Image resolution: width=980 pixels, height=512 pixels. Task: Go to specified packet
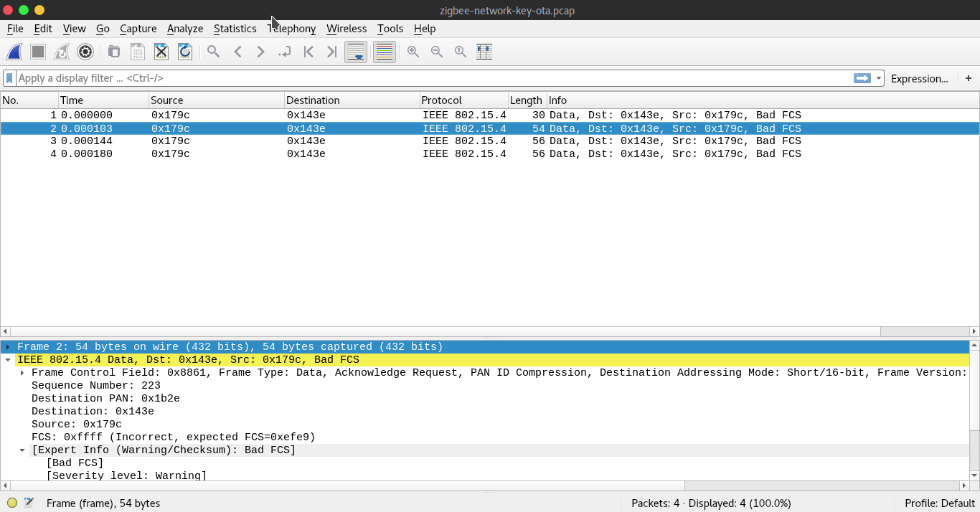(285, 52)
